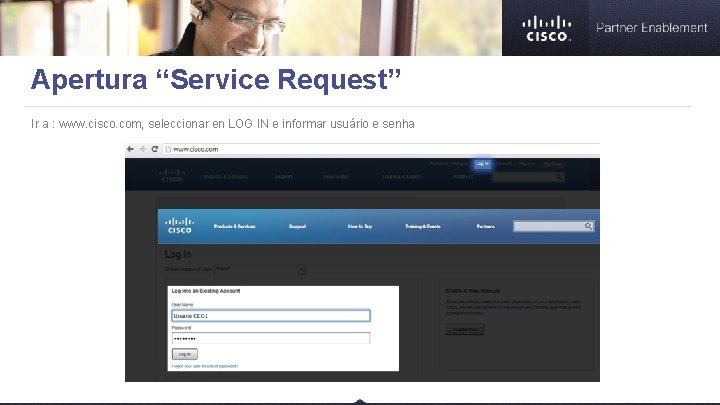720x405 pixels.
Task: Click the forgot user ID or password link
Action: tap(205, 366)
